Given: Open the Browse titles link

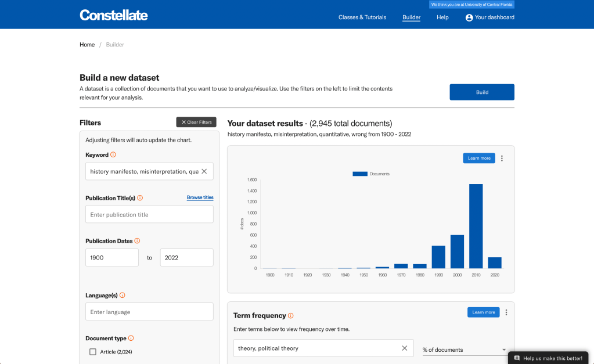Looking at the screenshot, I should (x=200, y=197).
